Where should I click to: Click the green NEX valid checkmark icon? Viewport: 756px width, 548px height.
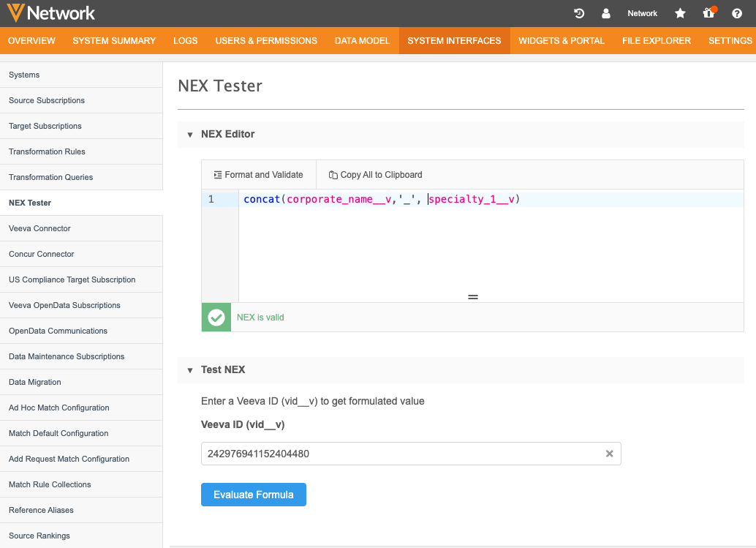[216, 318]
